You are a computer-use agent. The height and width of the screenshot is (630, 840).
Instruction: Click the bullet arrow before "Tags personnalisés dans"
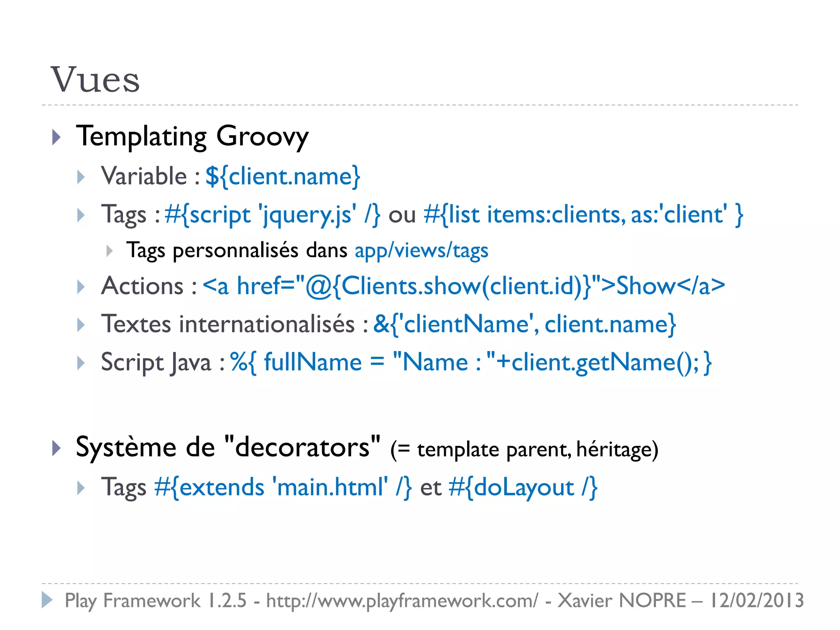(x=109, y=251)
